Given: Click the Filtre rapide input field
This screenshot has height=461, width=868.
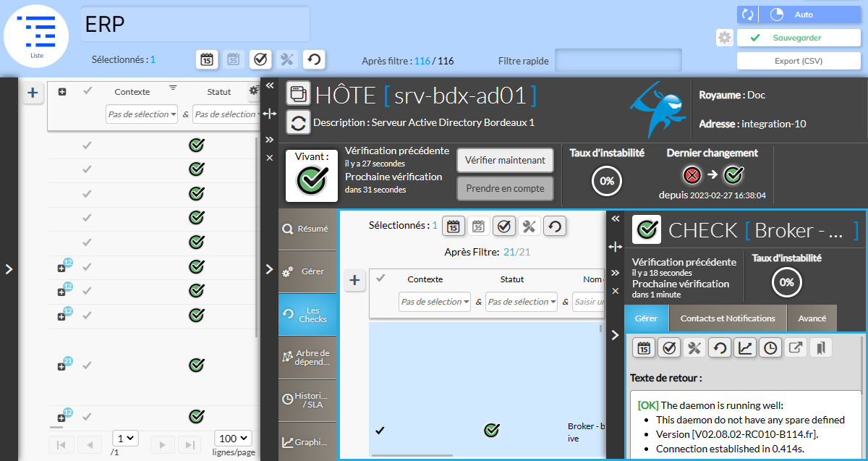Looking at the screenshot, I should point(618,61).
